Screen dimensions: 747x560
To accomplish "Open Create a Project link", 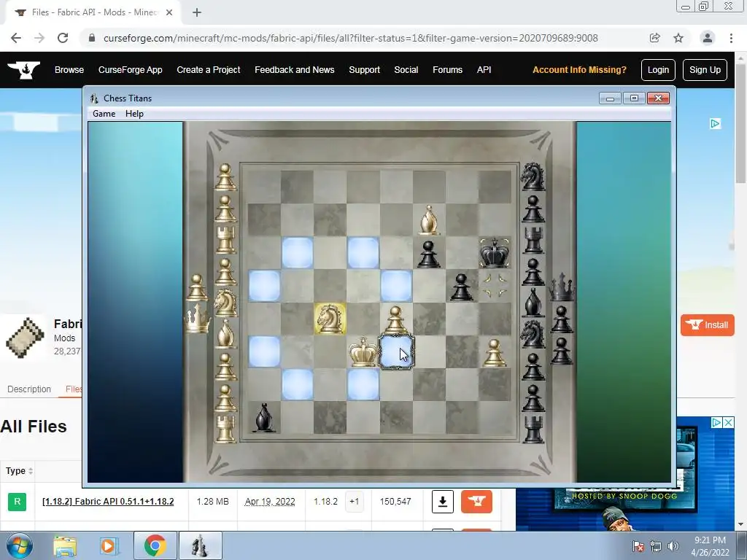I will tap(208, 69).
